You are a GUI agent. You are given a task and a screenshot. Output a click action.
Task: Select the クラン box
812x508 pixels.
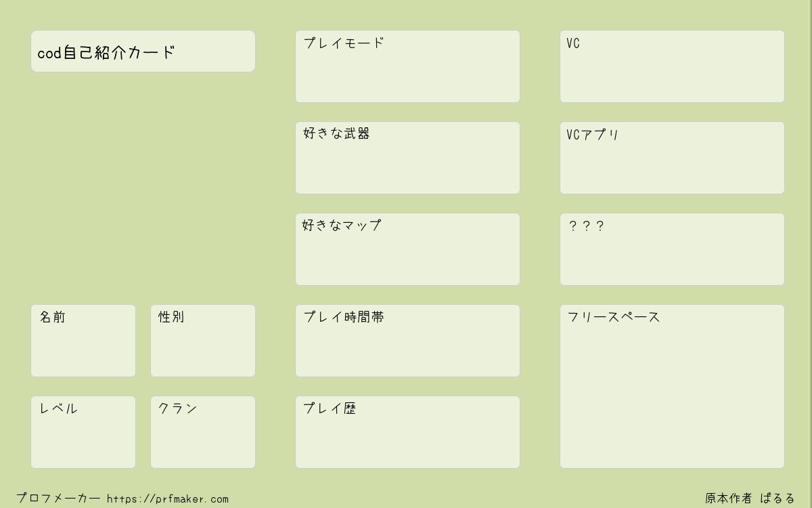(203, 432)
